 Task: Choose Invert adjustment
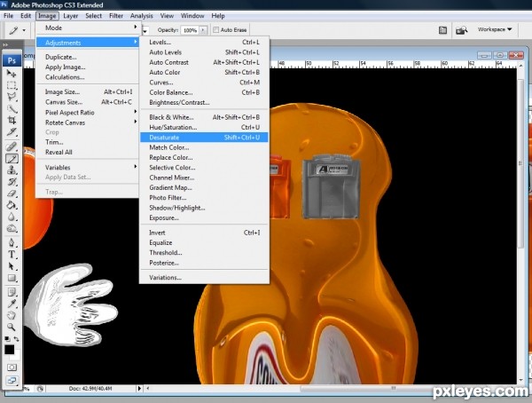(x=204, y=233)
